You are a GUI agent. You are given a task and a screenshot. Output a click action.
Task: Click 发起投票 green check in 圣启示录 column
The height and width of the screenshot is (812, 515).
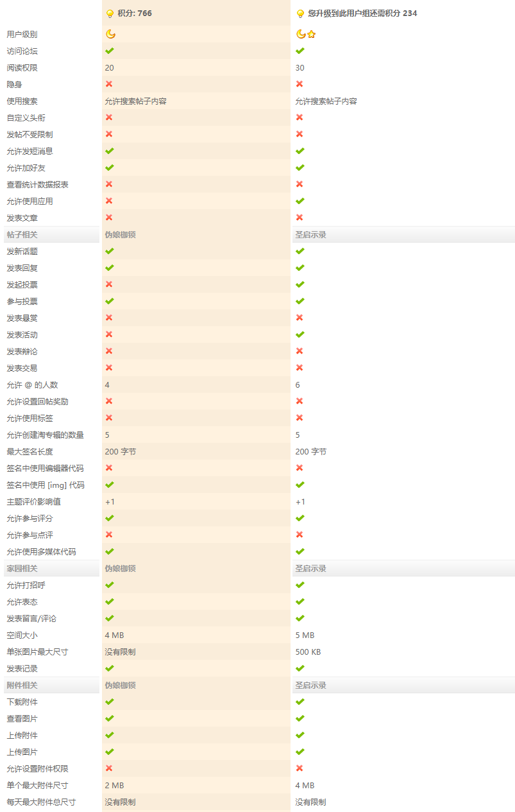300,284
